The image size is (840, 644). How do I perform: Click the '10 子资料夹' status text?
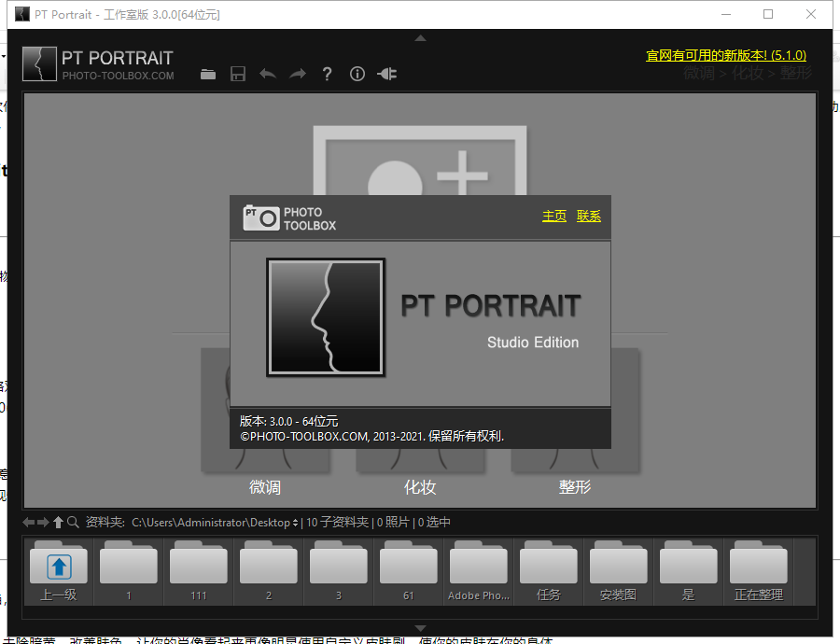(x=338, y=523)
